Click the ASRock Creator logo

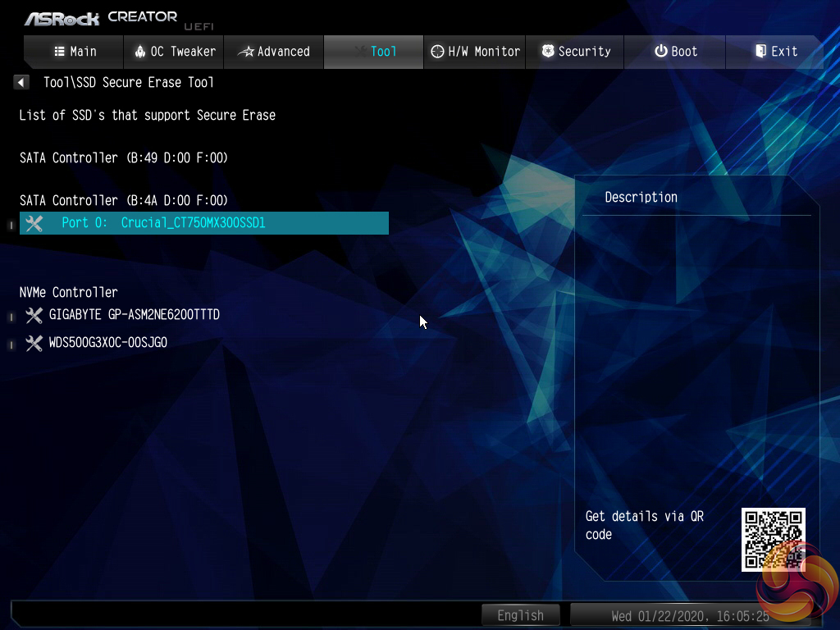point(100,17)
